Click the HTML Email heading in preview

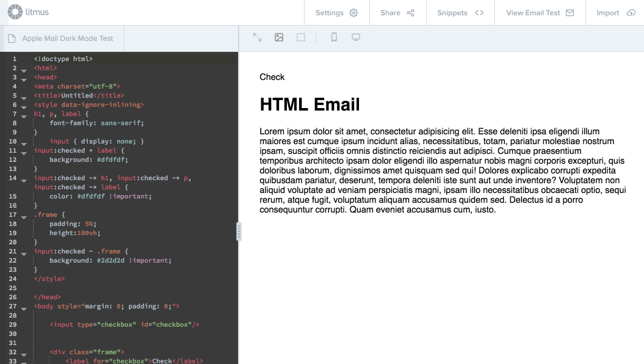coord(309,104)
